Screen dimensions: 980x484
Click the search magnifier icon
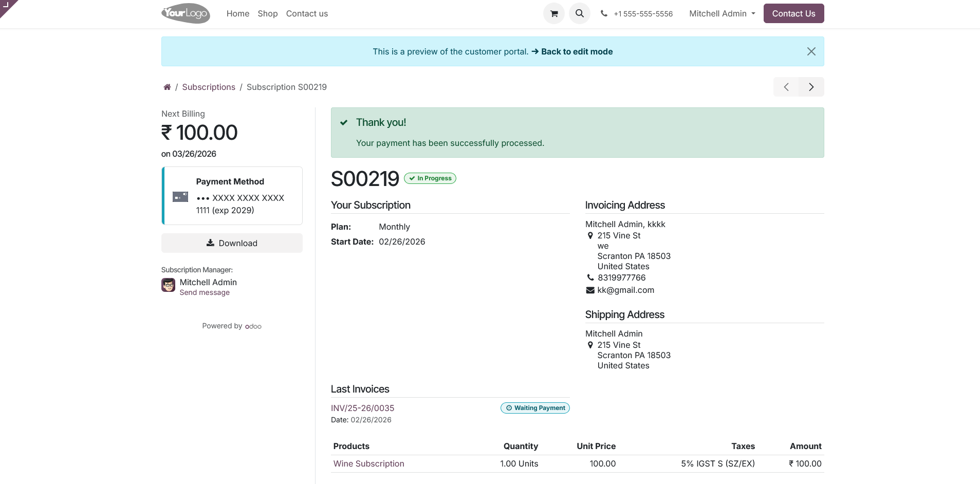pos(579,13)
